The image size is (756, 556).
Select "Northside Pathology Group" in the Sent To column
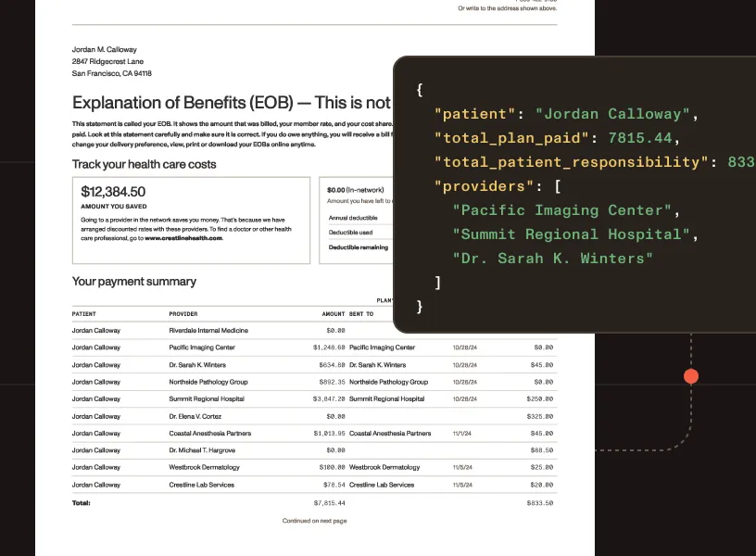(388, 382)
